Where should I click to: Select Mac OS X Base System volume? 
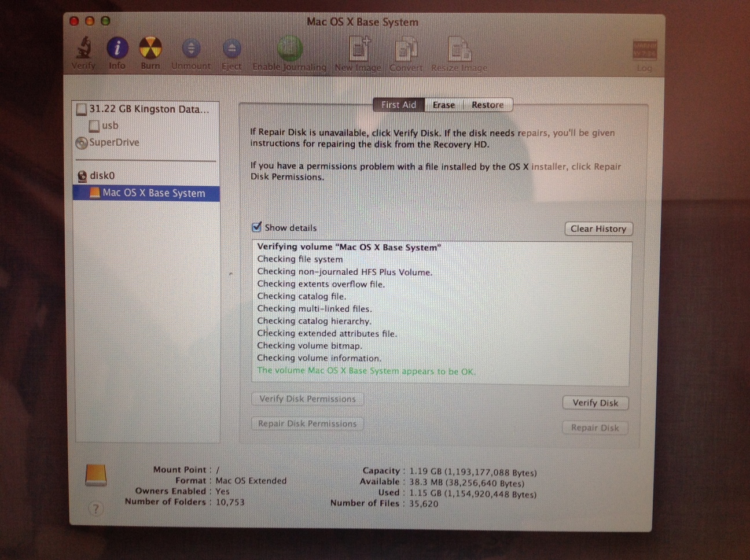(x=146, y=193)
